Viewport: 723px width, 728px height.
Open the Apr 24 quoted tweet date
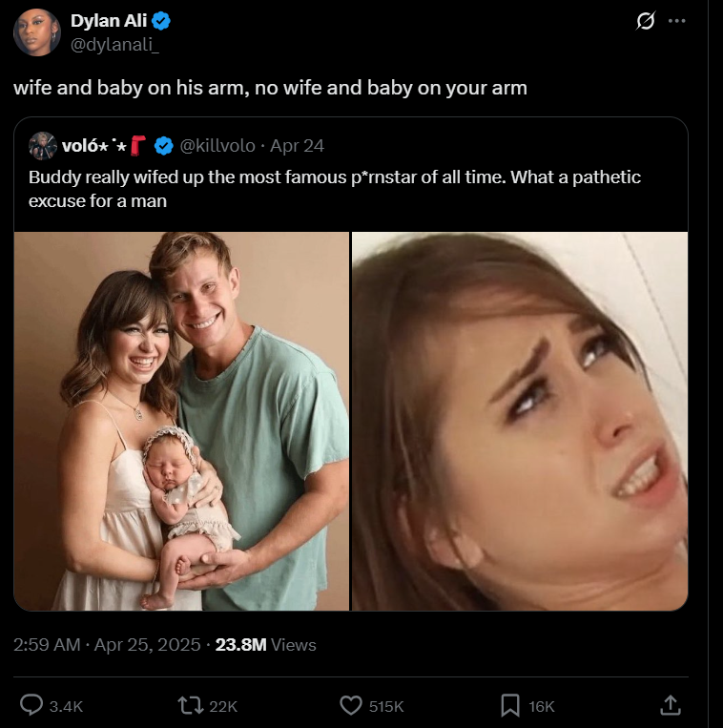pyautogui.click(x=297, y=146)
